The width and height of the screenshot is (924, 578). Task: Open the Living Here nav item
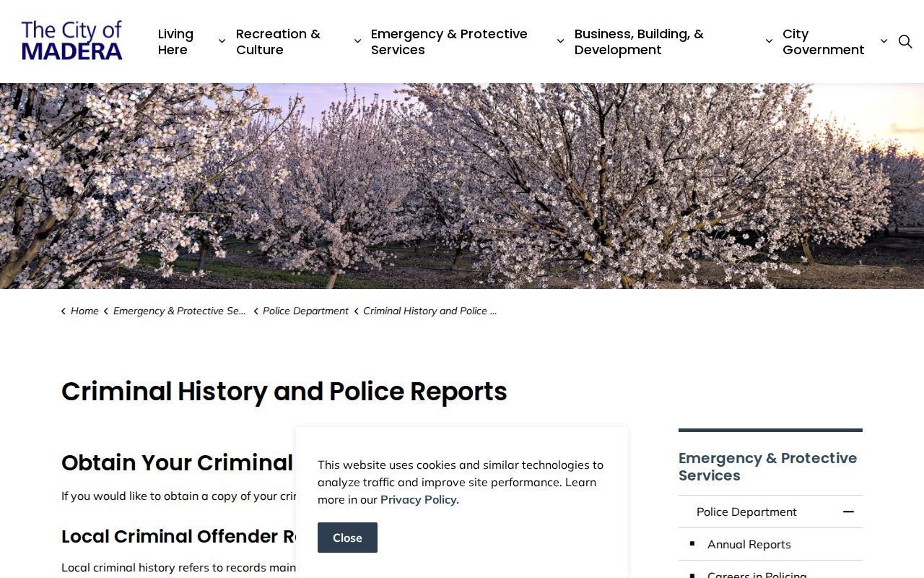(x=176, y=42)
